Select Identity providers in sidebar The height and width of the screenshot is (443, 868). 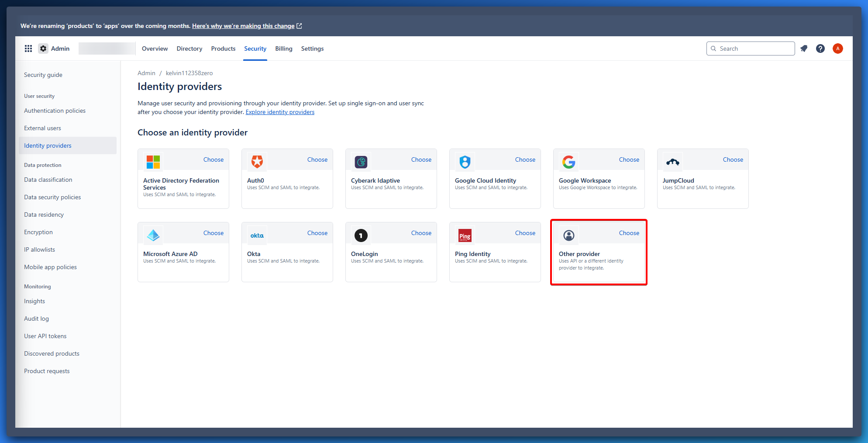[68, 145]
